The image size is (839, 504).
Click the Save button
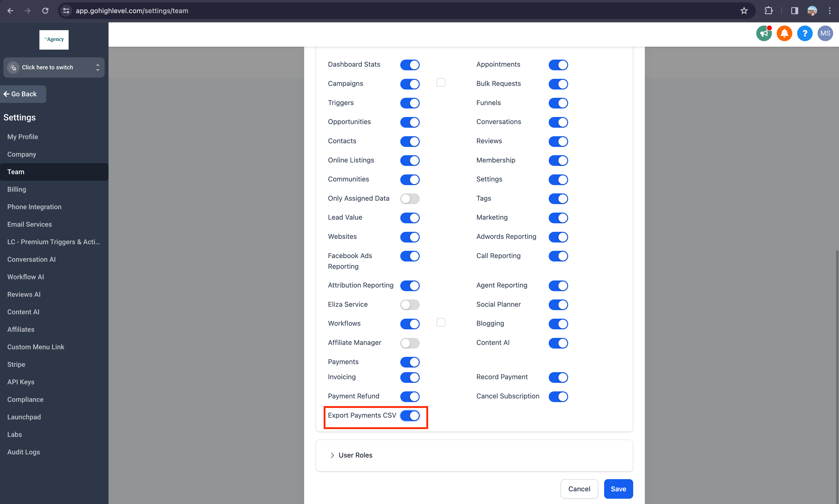point(618,489)
